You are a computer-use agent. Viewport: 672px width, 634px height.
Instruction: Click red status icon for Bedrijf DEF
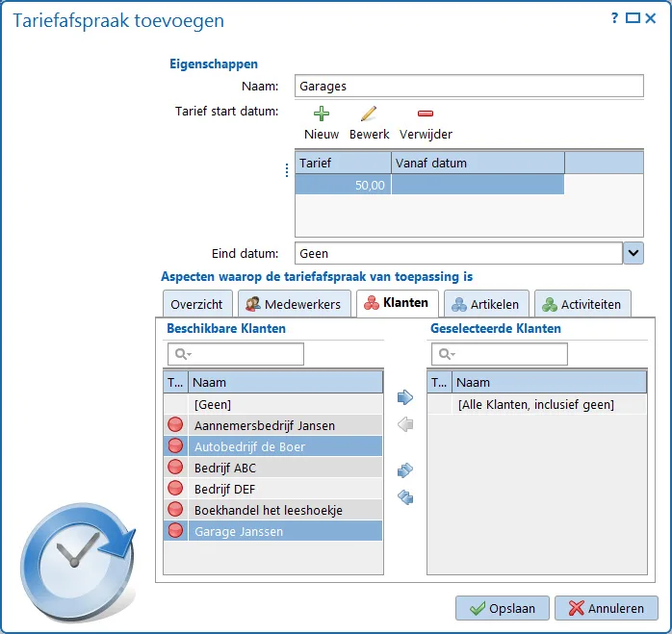click(175, 489)
